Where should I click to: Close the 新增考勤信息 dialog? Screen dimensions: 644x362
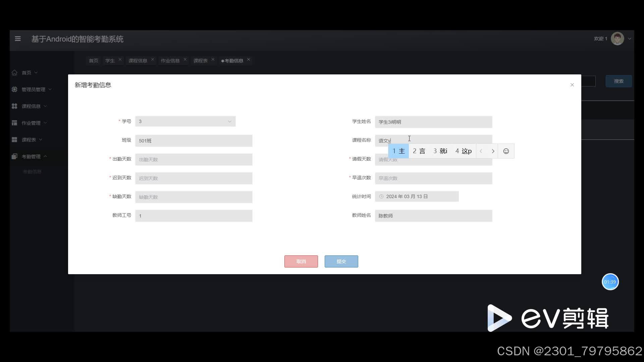point(572,85)
